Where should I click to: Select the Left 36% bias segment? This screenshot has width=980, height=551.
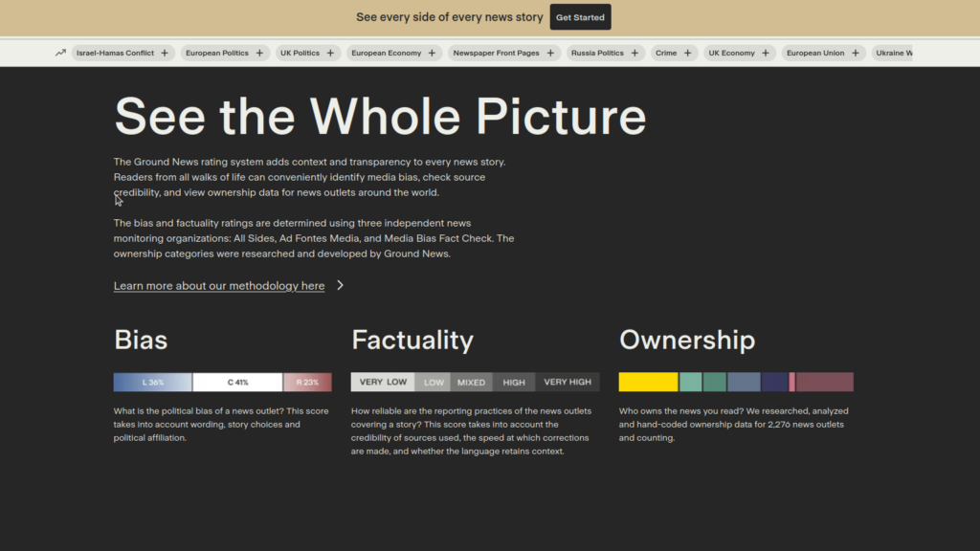(x=152, y=383)
